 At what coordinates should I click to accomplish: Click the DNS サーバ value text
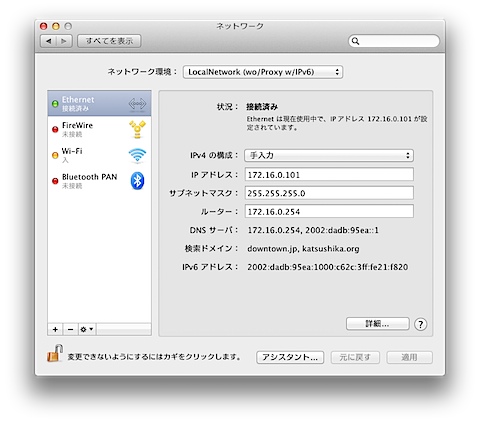(313, 230)
